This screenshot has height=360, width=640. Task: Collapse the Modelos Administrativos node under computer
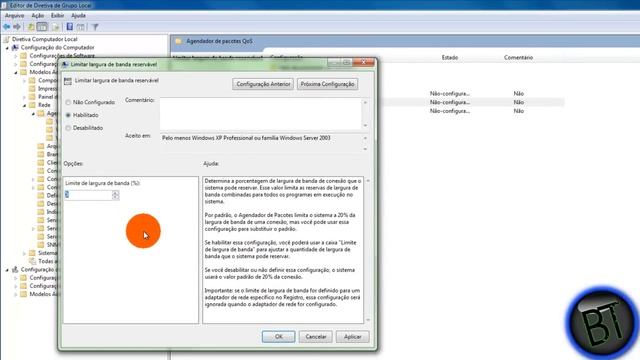coord(16,72)
